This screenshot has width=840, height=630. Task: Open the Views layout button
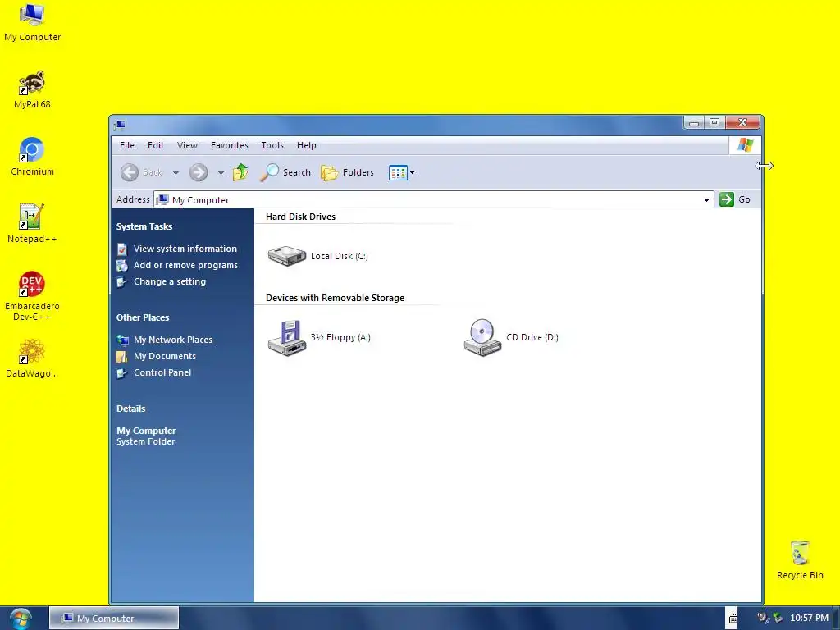point(398,172)
